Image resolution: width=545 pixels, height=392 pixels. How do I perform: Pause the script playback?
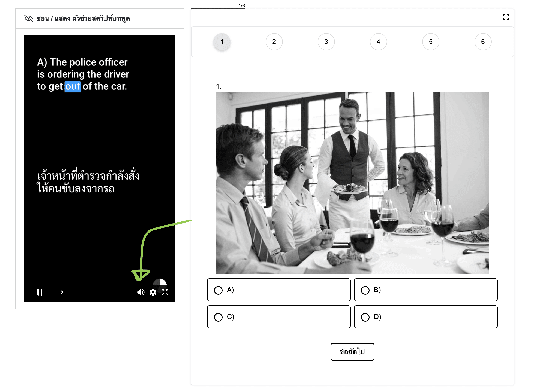pos(40,292)
